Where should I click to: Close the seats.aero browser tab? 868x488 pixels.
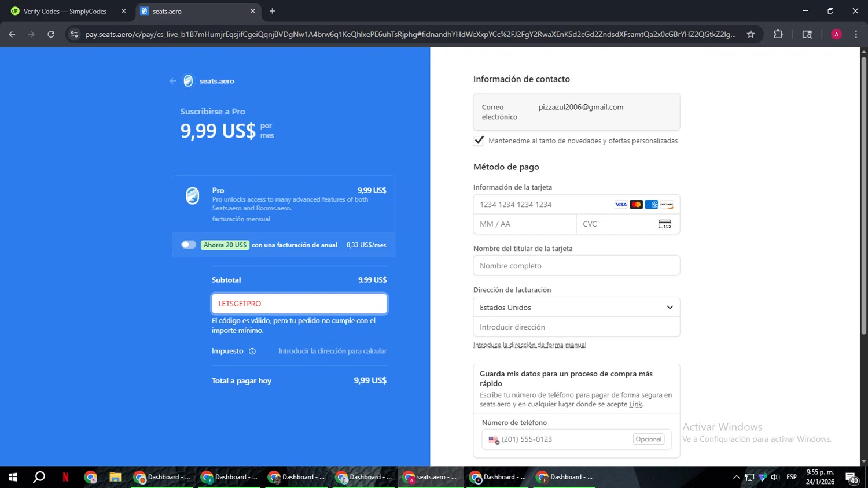(252, 11)
